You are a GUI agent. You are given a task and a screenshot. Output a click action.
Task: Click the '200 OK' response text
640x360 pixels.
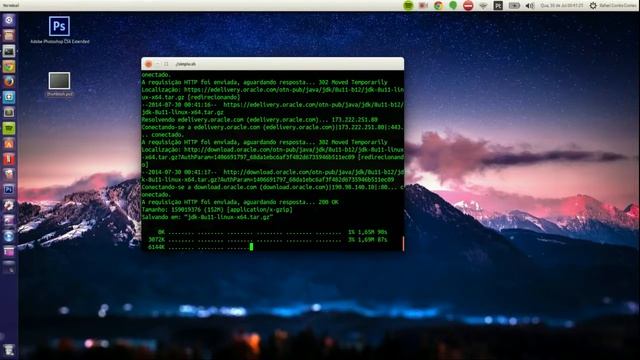coord(329,202)
